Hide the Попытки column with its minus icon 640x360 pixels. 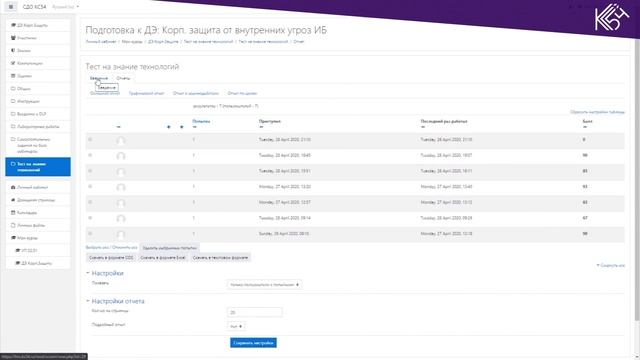pyautogui.click(x=195, y=127)
